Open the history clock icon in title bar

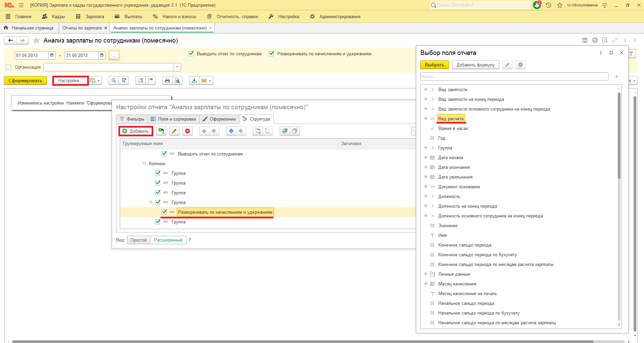tap(549, 5)
